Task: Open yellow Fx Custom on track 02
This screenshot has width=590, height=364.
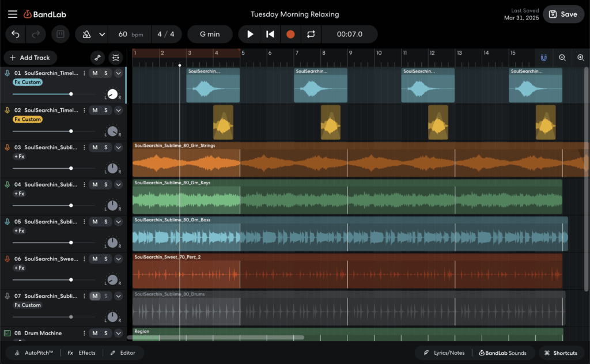Action: [x=28, y=119]
